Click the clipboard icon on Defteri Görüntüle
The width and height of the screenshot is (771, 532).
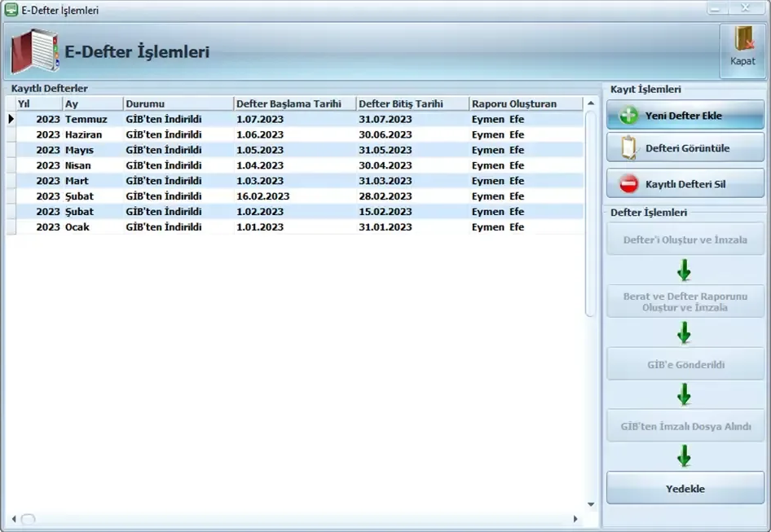click(x=629, y=148)
